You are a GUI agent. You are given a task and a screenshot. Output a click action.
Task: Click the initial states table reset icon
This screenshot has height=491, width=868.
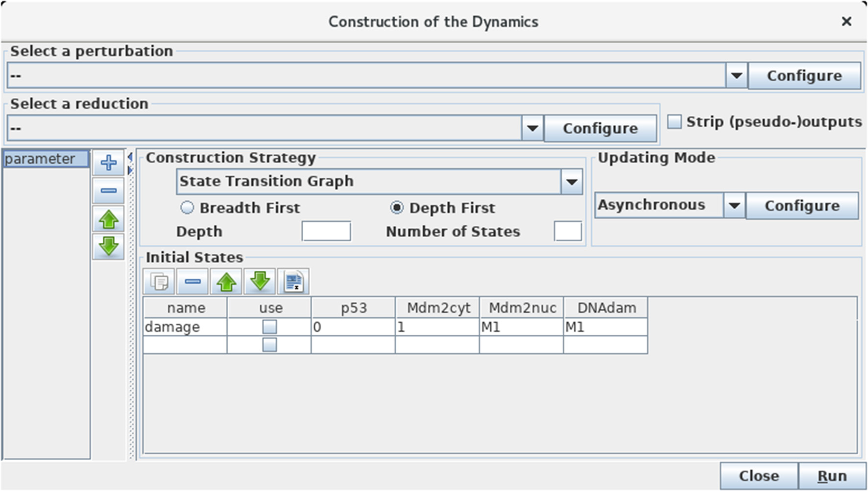click(x=293, y=281)
